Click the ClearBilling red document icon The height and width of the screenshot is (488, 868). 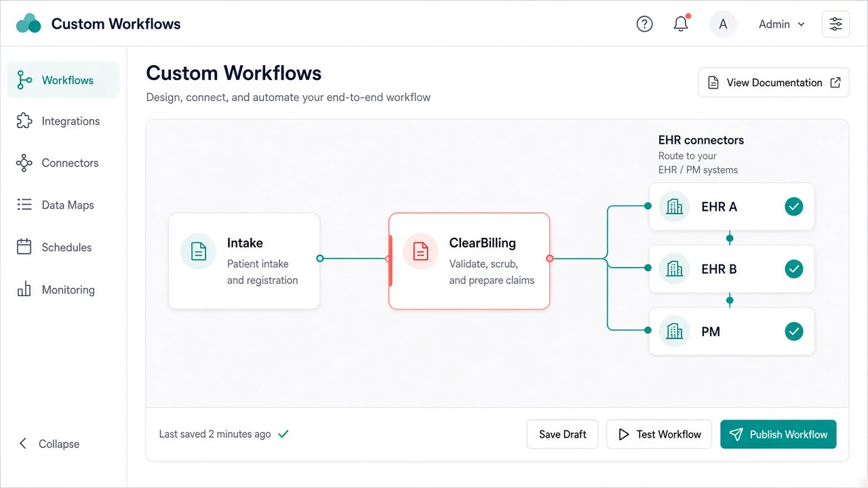(x=420, y=251)
